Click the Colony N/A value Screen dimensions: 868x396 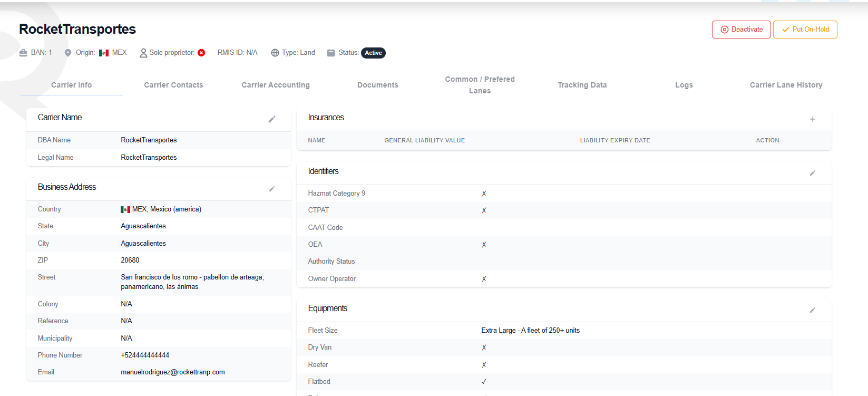tap(126, 304)
